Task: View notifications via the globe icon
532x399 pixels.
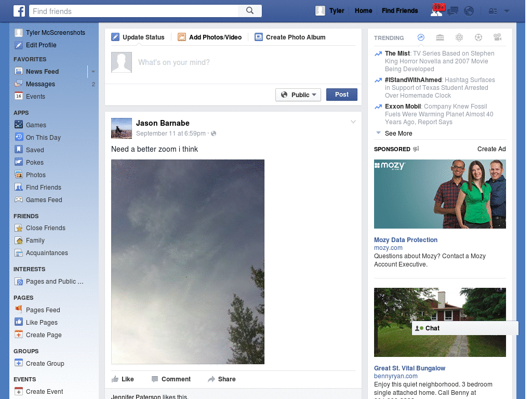Action: click(x=469, y=10)
